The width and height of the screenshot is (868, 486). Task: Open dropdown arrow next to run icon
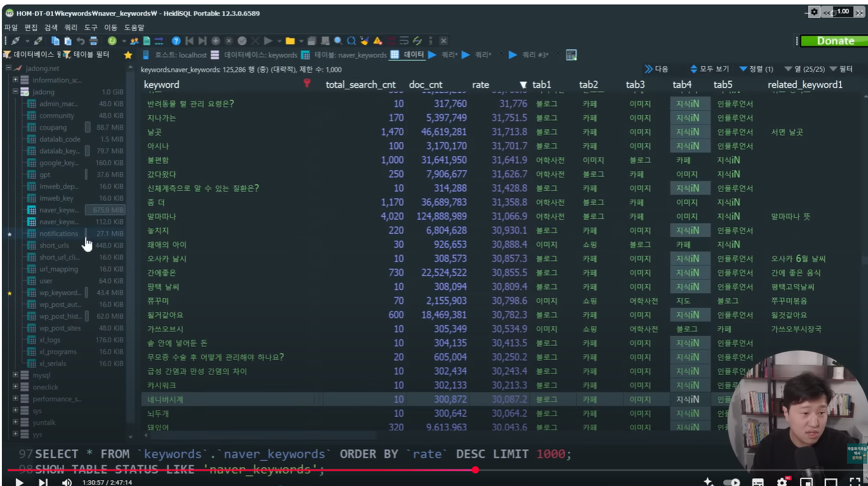(279, 41)
